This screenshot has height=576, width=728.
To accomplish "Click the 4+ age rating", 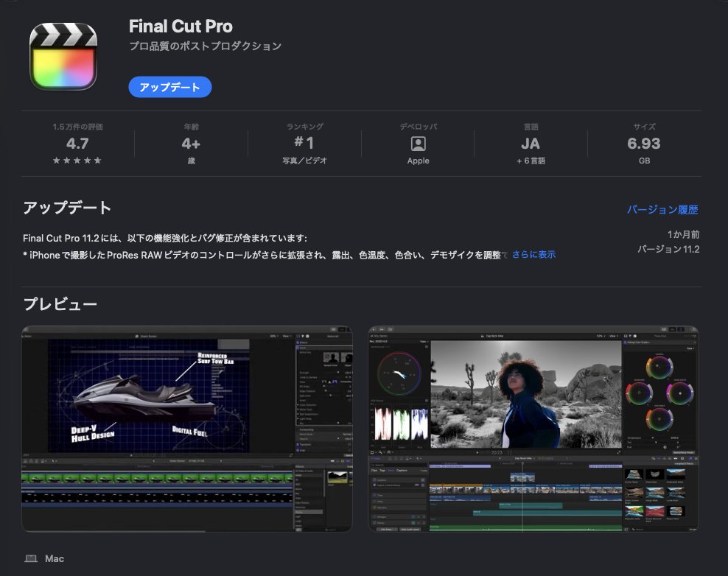I will pyautogui.click(x=191, y=144).
